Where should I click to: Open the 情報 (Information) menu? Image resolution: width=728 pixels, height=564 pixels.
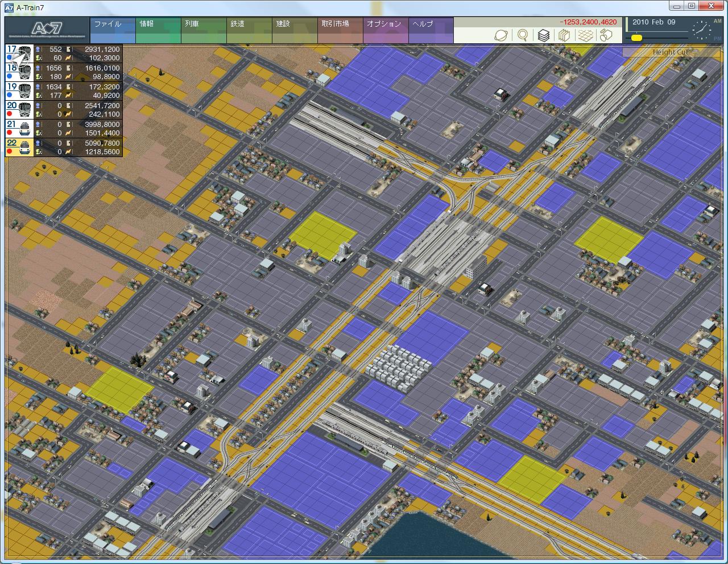click(158, 30)
